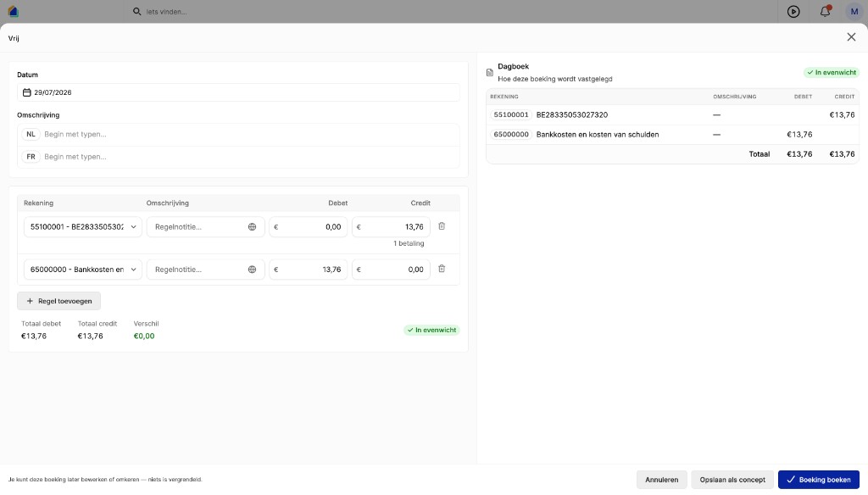
Task: Click the Dagboek document icon
Action: point(490,73)
